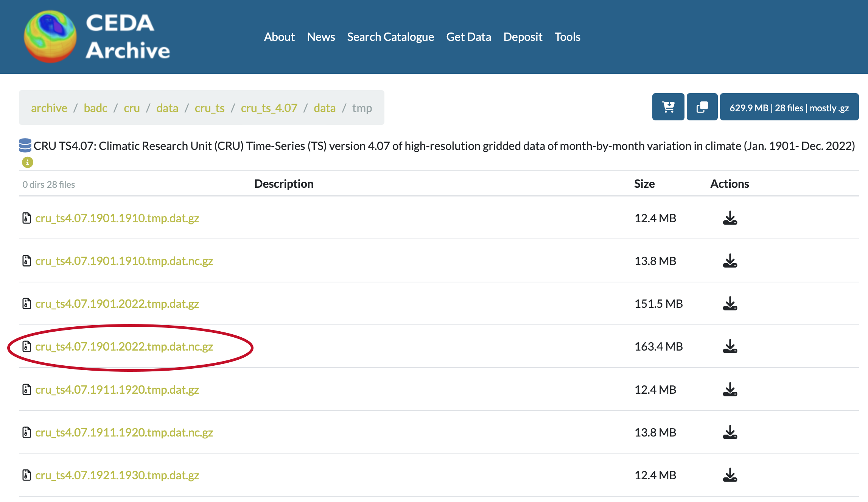
Task: Click the CEDA Archive globe logo
Action: (50, 37)
